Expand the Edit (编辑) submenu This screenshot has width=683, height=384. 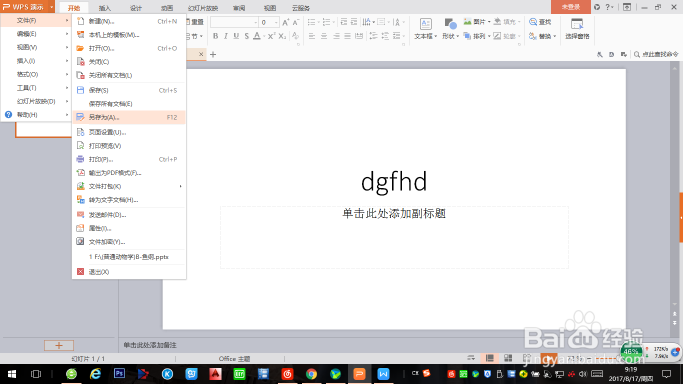coord(36,34)
